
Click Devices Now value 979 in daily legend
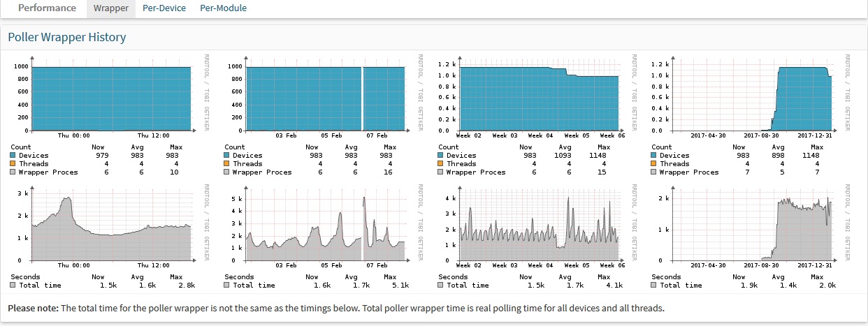102,156
